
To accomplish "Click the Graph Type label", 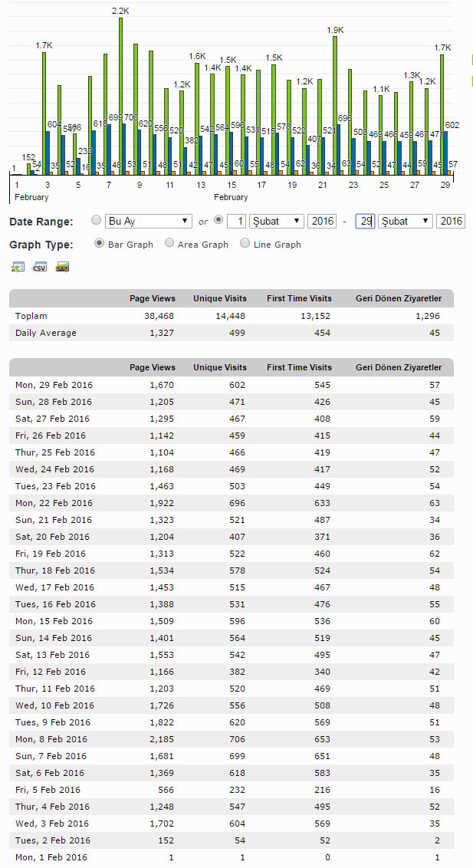I will click(41, 245).
